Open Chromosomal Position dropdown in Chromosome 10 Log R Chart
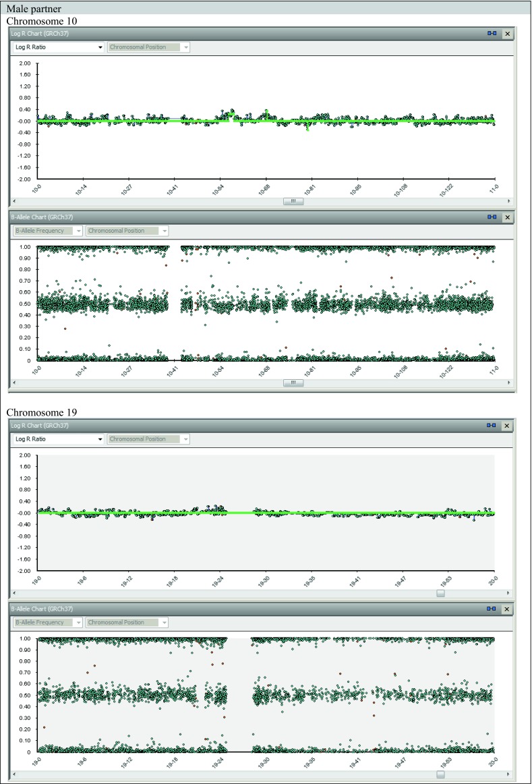532x784 pixels. click(x=148, y=47)
